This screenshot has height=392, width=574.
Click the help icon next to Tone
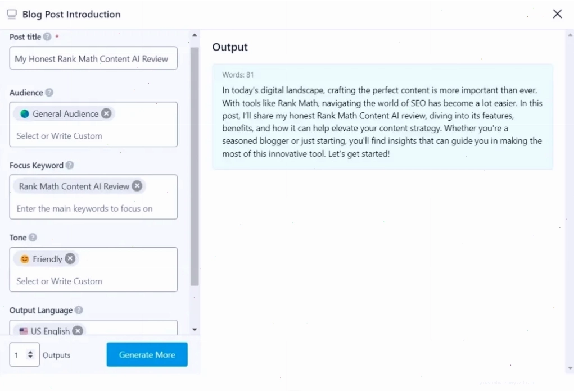[x=33, y=238]
